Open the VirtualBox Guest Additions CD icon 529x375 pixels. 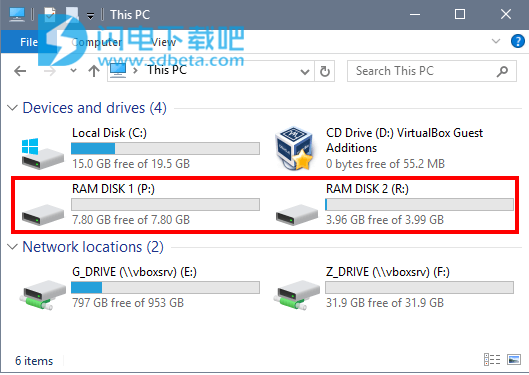click(296, 148)
